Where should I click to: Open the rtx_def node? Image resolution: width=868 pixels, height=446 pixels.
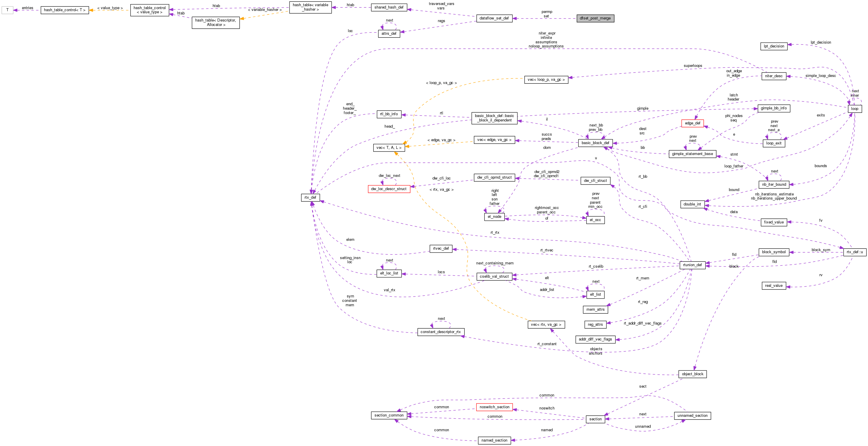(x=310, y=198)
